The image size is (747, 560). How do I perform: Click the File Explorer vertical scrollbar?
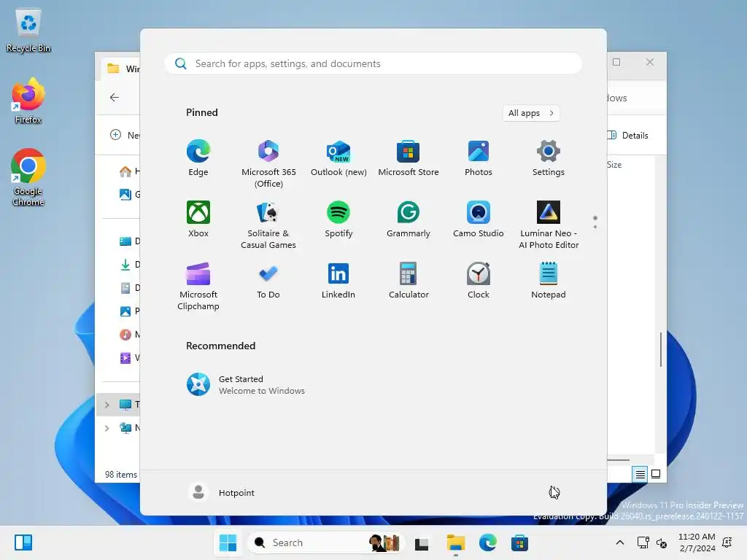coord(661,349)
